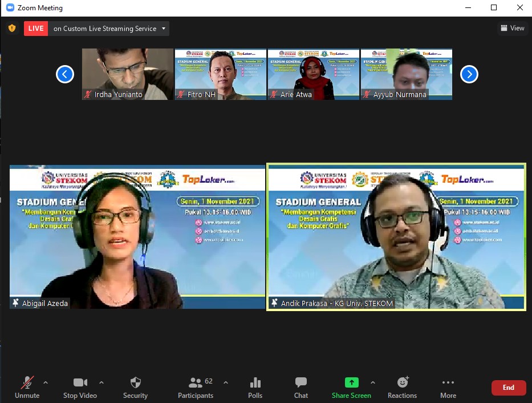Open audio options arrow beside Unmute
This screenshot has height=403, width=532.
46,382
